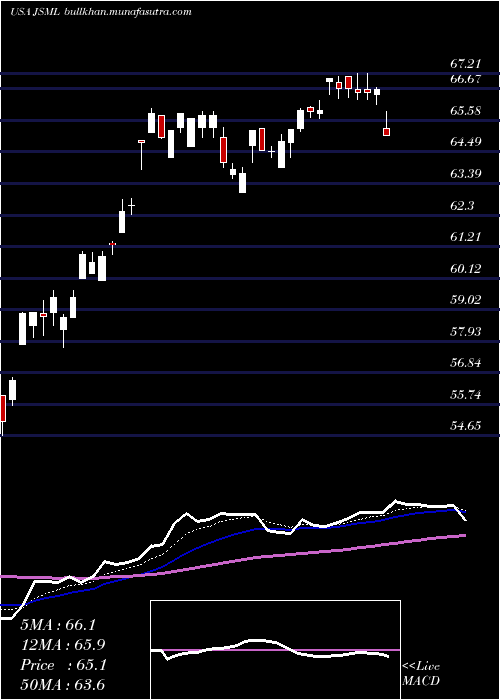Select the 61.21 price axis label
Screen dimensions: 500x700
[x=465, y=237]
